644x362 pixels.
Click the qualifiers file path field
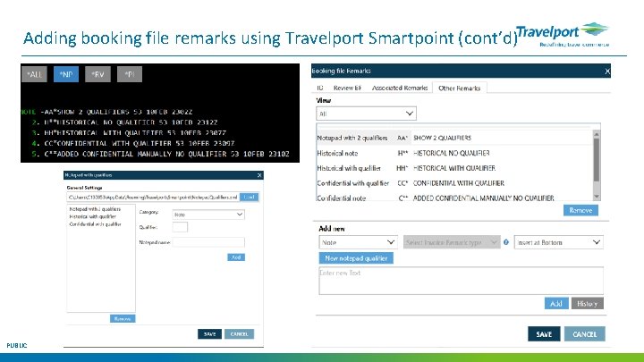[x=153, y=198]
